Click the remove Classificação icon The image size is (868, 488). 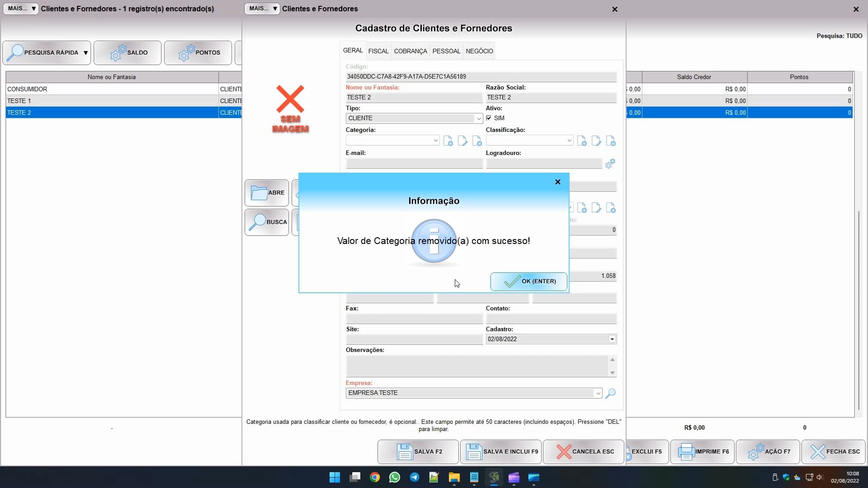pos(611,141)
